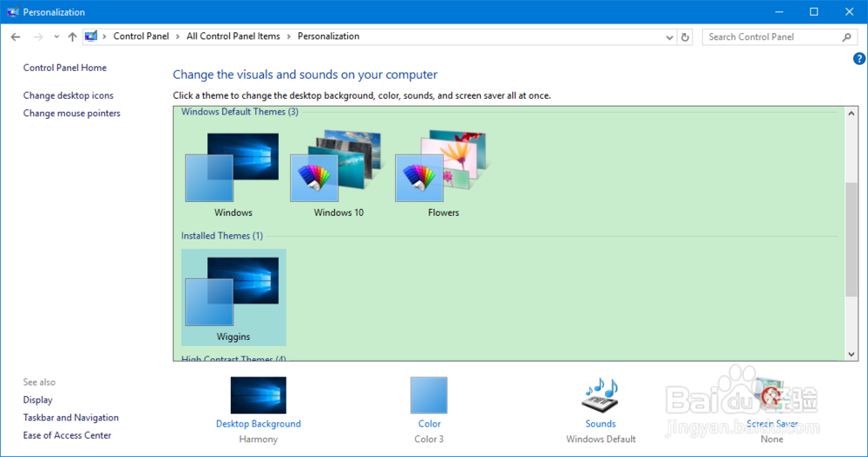This screenshot has width=868, height=457.
Task: Click the search magnifier icon
Action: [846, 37]
